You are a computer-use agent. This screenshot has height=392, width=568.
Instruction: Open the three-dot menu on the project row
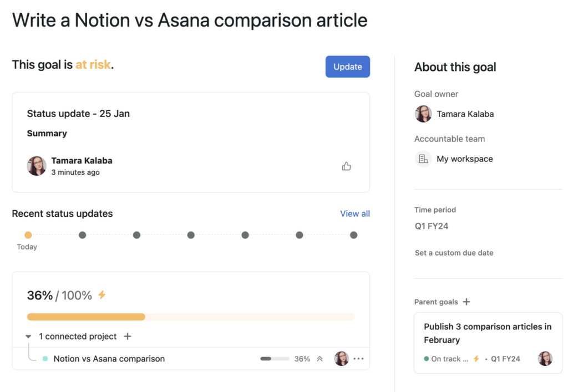pos(358,359)
